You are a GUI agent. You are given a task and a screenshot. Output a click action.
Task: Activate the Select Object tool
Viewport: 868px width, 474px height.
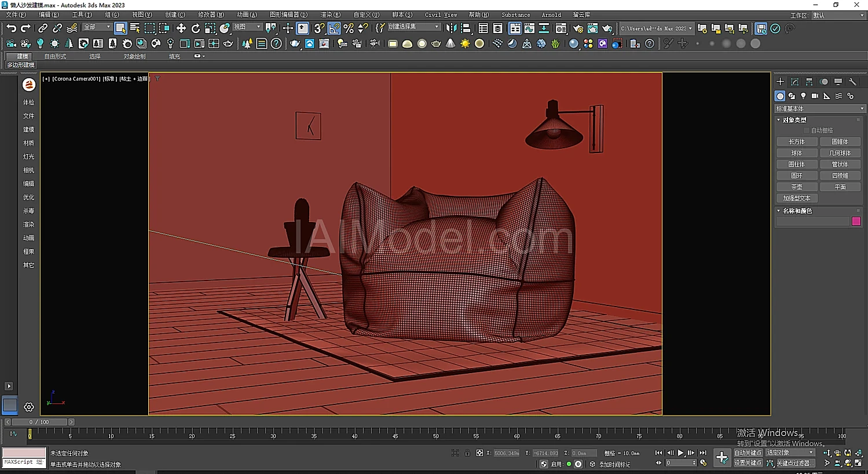[x=120, y=28]
